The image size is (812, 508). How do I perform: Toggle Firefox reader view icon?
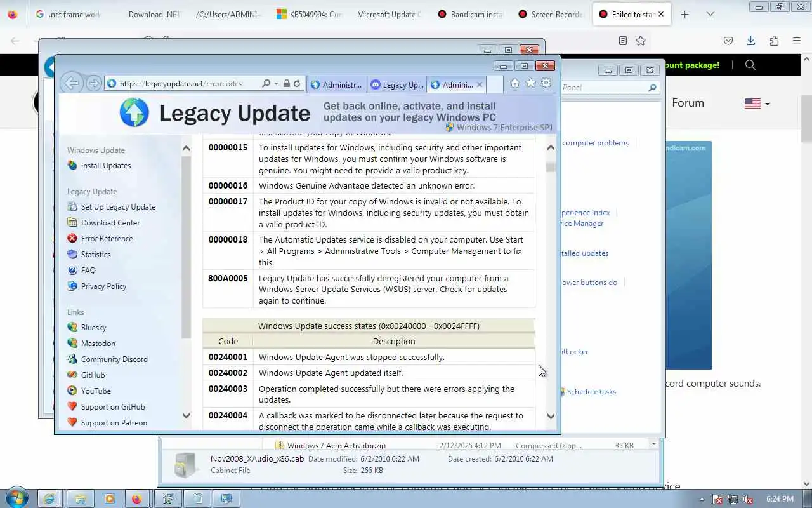[623, 41]
